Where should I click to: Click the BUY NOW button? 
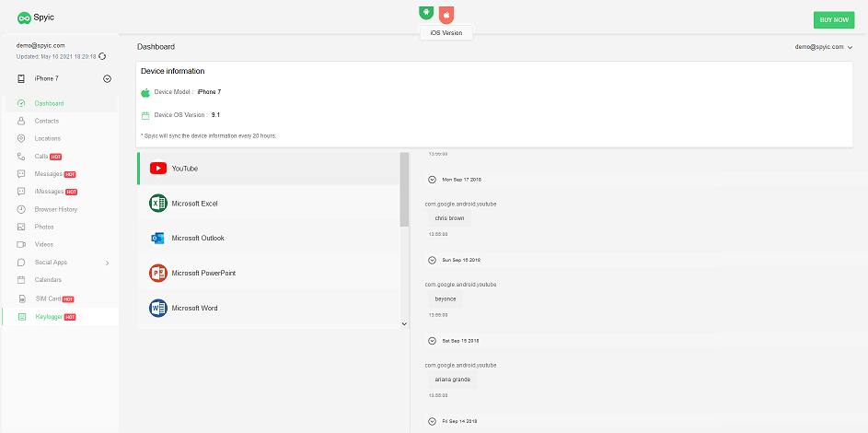(834, 20)
